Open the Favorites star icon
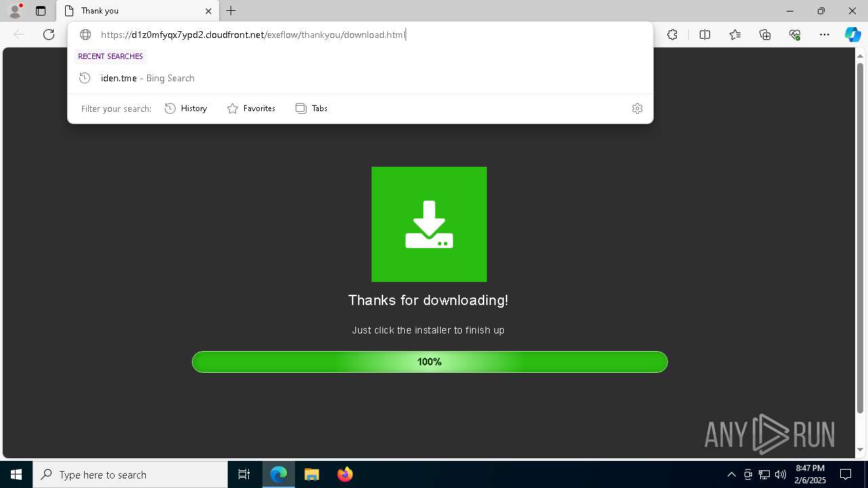868x488 pixels. [x=735, y=35]
